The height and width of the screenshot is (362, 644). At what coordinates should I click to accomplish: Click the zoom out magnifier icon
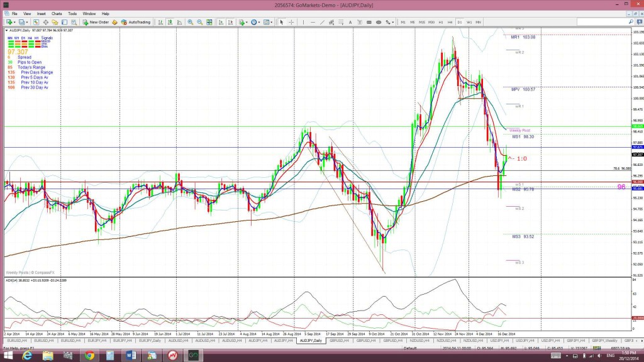[199, 22]
